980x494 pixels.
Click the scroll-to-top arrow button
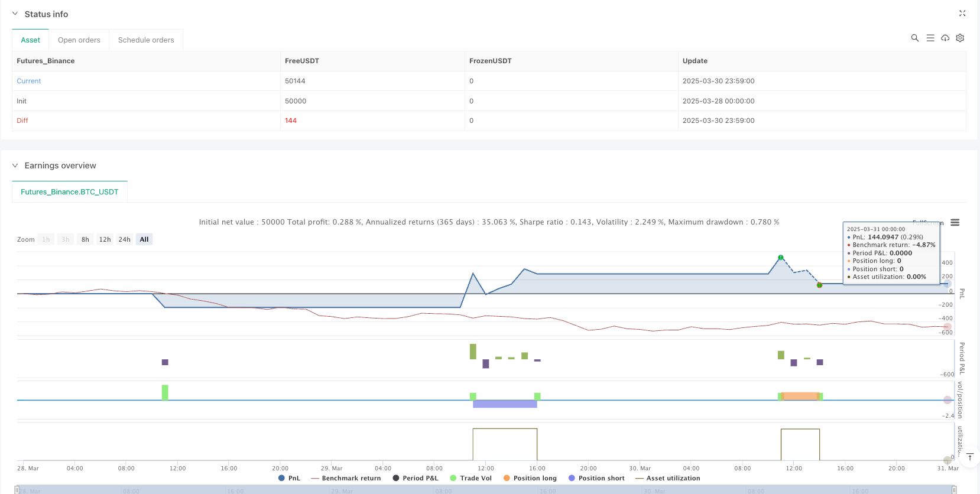969,457
